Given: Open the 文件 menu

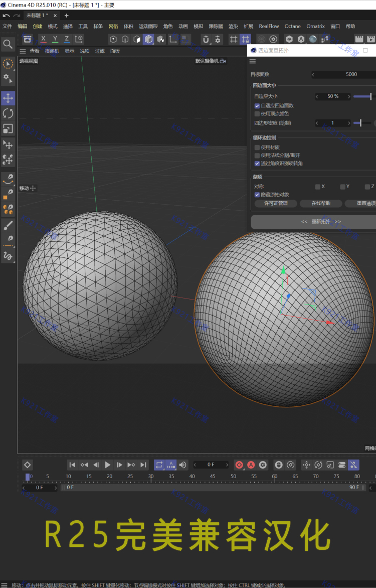Looking at the screenshot, I should pyautogui.click(x=7, y=26).
